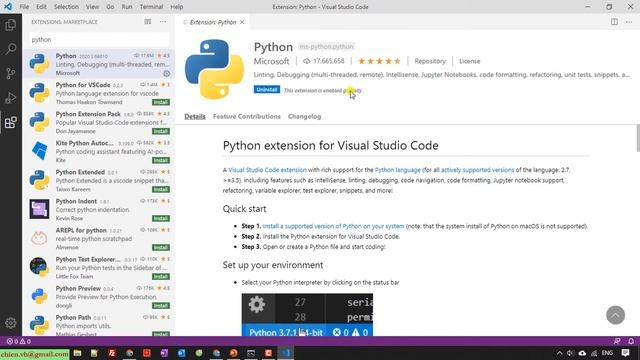
Task: Switch to the Changelog tab
Action: click(304, 117)
